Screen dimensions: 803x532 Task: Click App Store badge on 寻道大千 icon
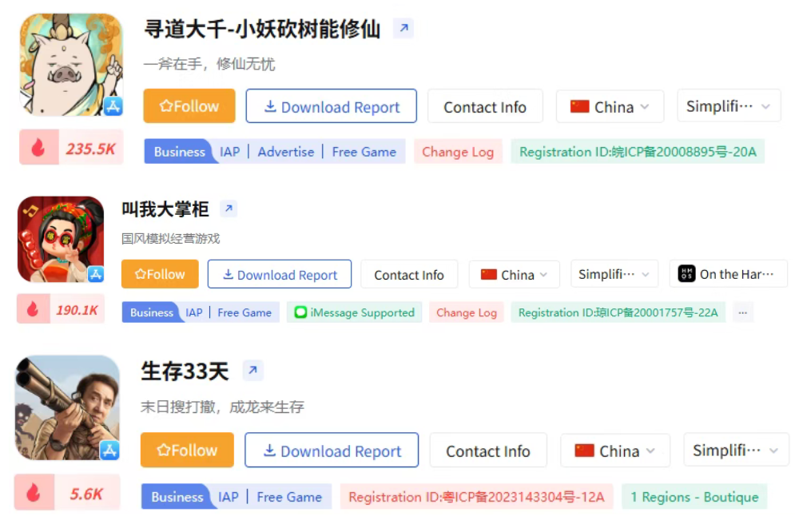point(113,106)
